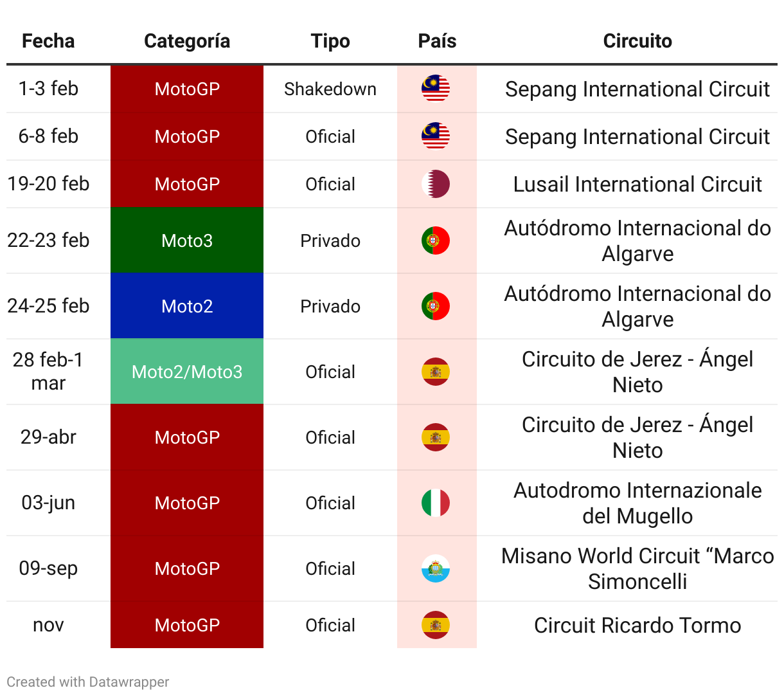Click the Circuito column header
784x697 pixels.
pos(637,41)
